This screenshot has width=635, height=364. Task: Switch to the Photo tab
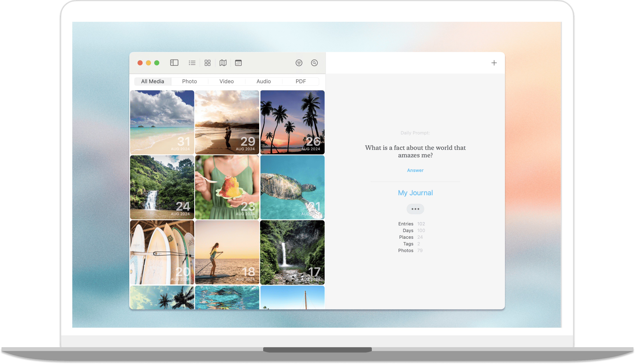(189, 81)
